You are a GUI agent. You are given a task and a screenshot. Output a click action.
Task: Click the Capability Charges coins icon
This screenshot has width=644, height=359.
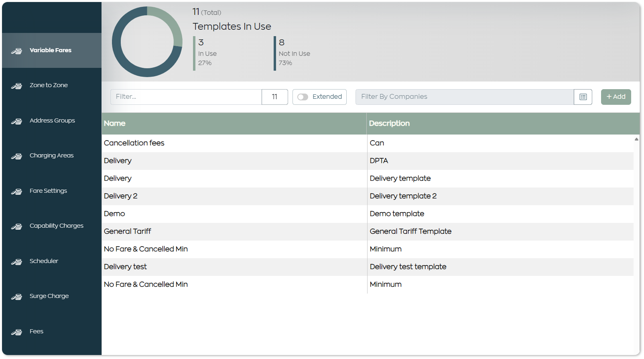pos(16,226)
